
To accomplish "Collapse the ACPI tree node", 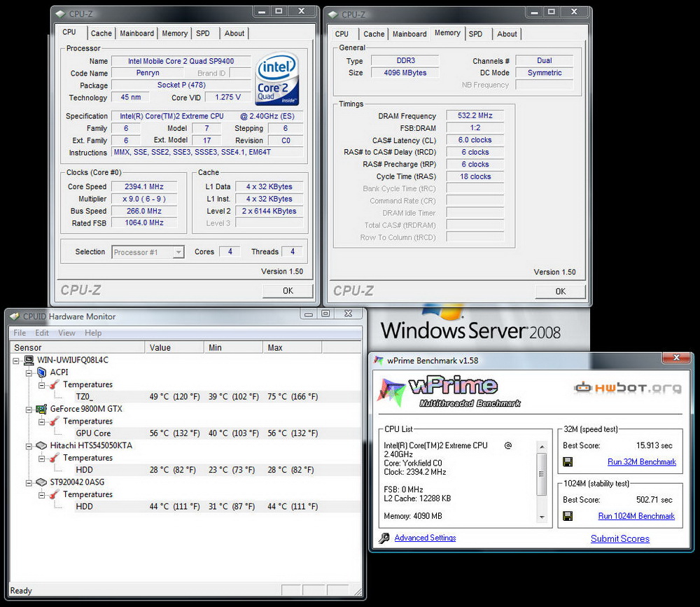I will 29,372.
